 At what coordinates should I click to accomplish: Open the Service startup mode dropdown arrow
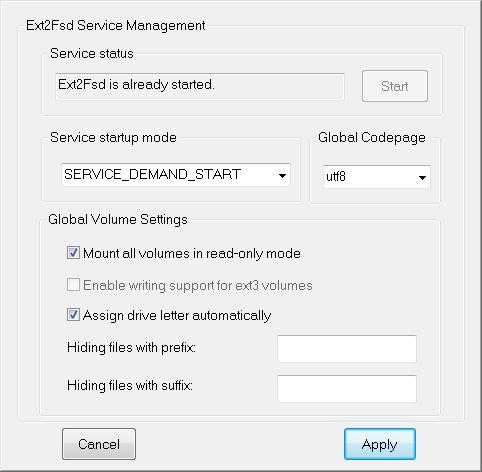[x=282, y=175]
